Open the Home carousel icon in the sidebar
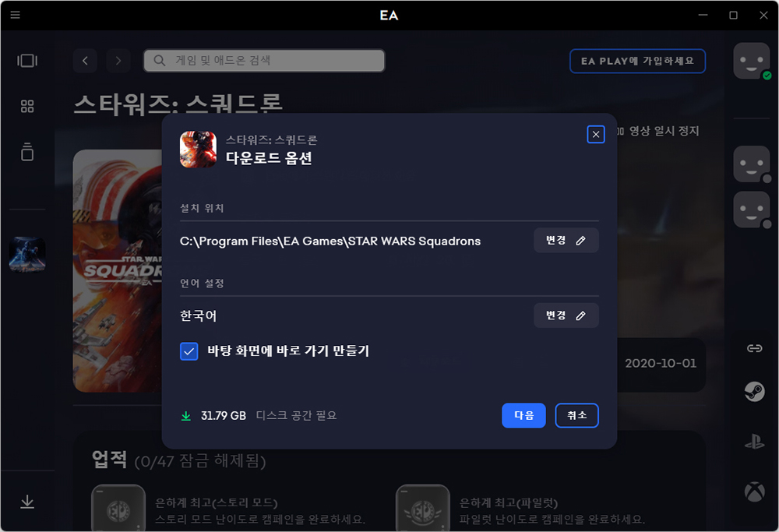The width and height of the screenshot is (779, 532). click(x=27, y=61)
